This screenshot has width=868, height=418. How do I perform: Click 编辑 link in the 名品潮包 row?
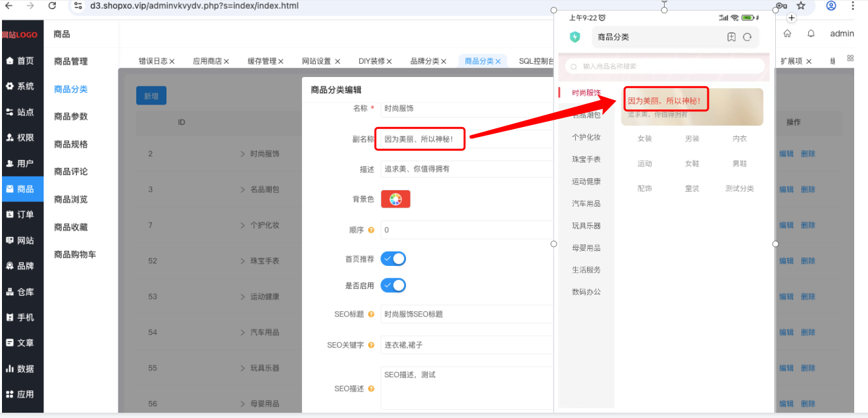(786, 190)
